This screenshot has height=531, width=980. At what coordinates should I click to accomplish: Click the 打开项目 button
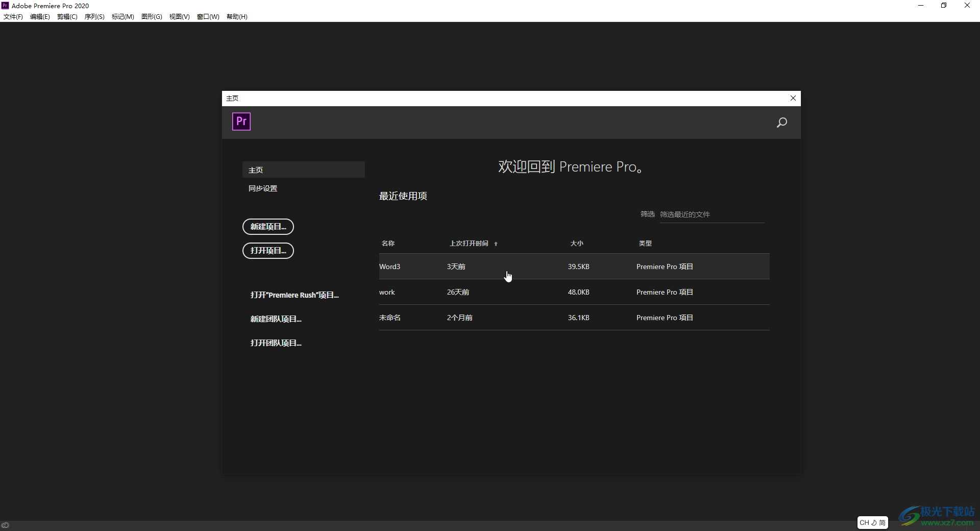tap(268, 251)
